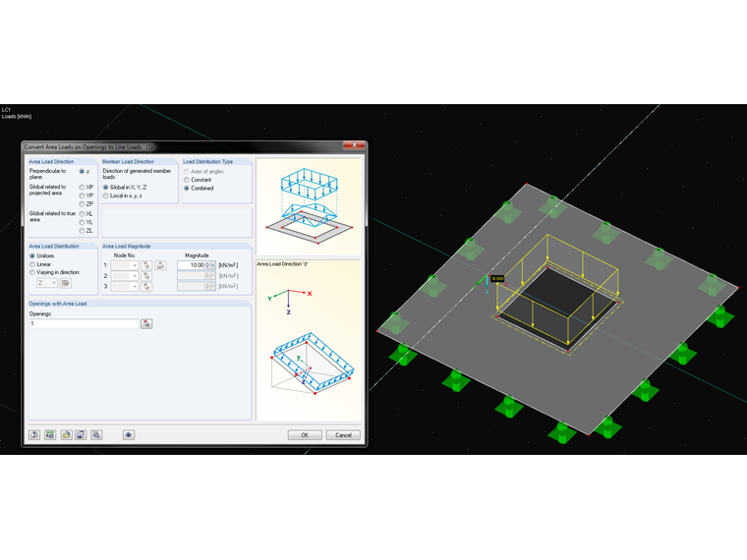The height and width of the screenshot is (560, 747).
Task: Open magnitude 1 value list arrow
Action: tap(213, 265)
